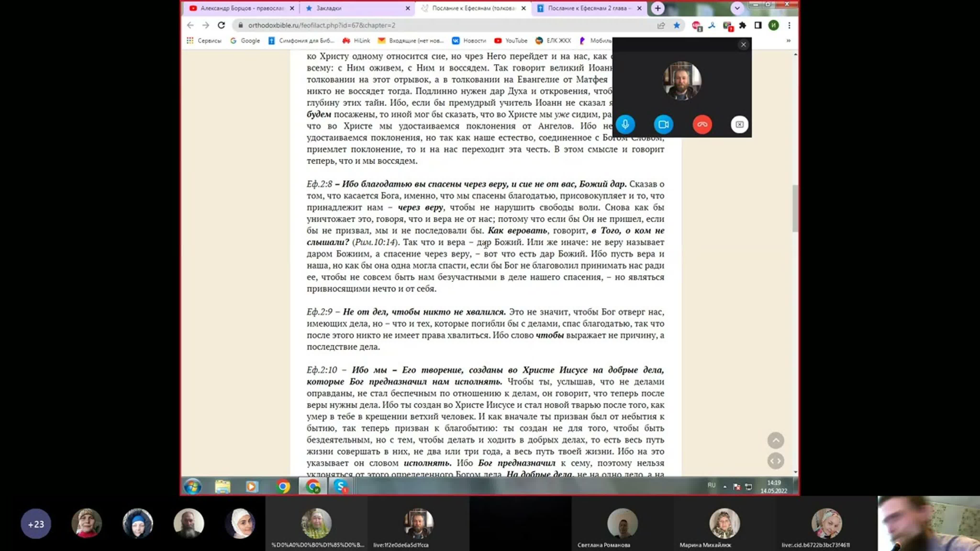
Task: Open the Новости VK bookmark
Action: click(x=469, y=40)
